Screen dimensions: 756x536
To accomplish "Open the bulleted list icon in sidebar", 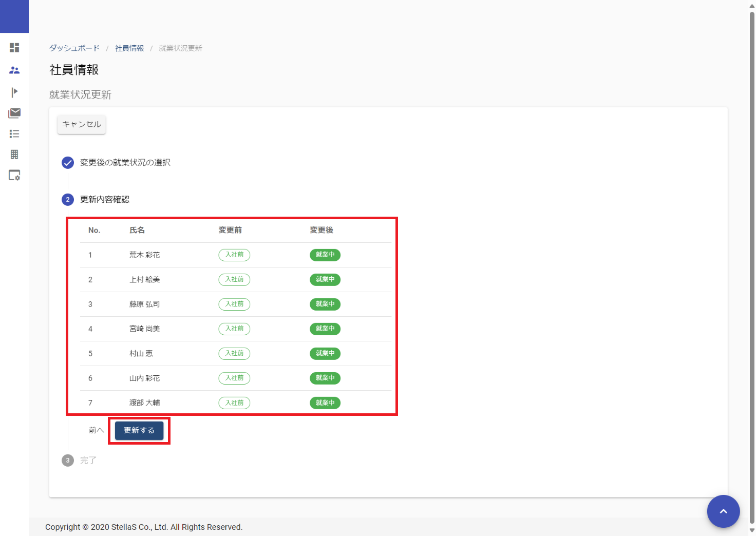I will pos(14,134).
